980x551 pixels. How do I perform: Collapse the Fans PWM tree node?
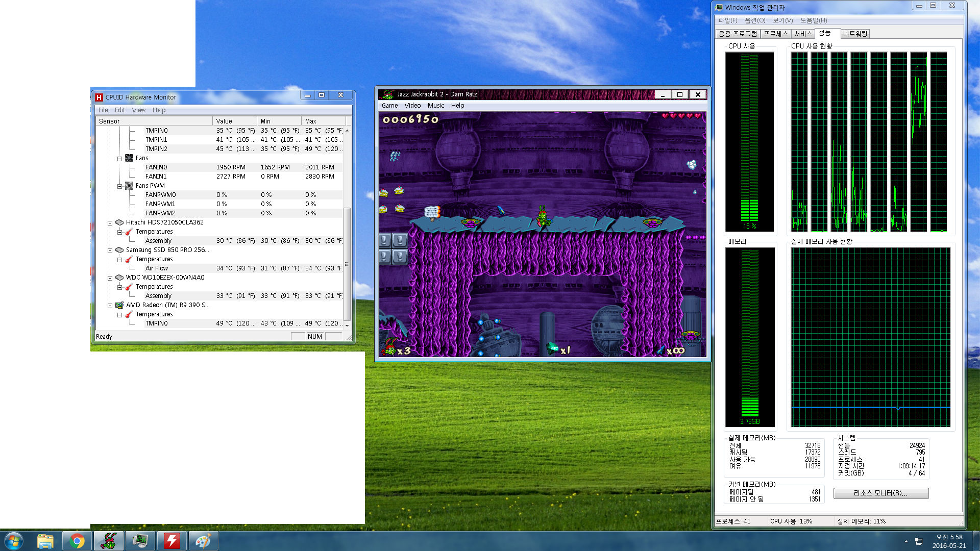(x=119, y=186)
